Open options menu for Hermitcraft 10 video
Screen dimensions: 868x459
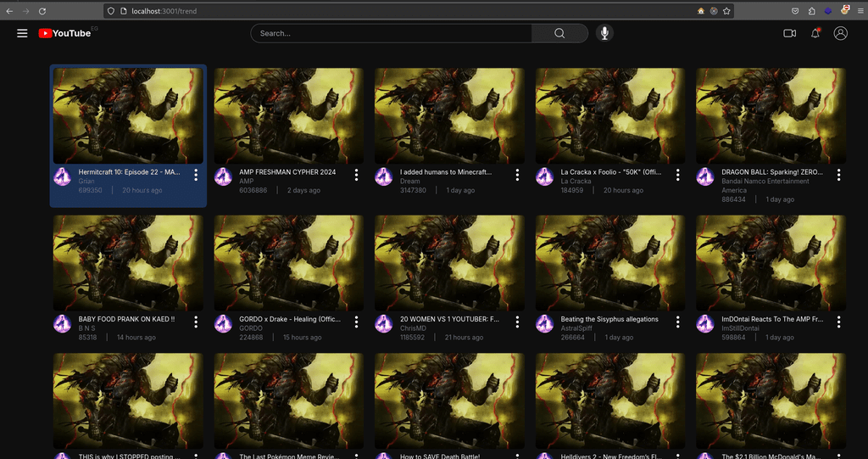pyautogui.click(x=196, y=175)
